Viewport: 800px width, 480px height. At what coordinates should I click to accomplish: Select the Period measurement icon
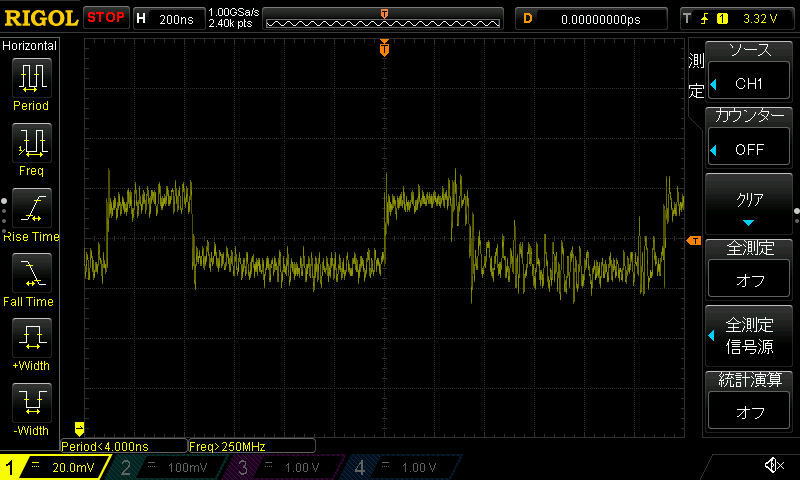click(x=31, y=78)
